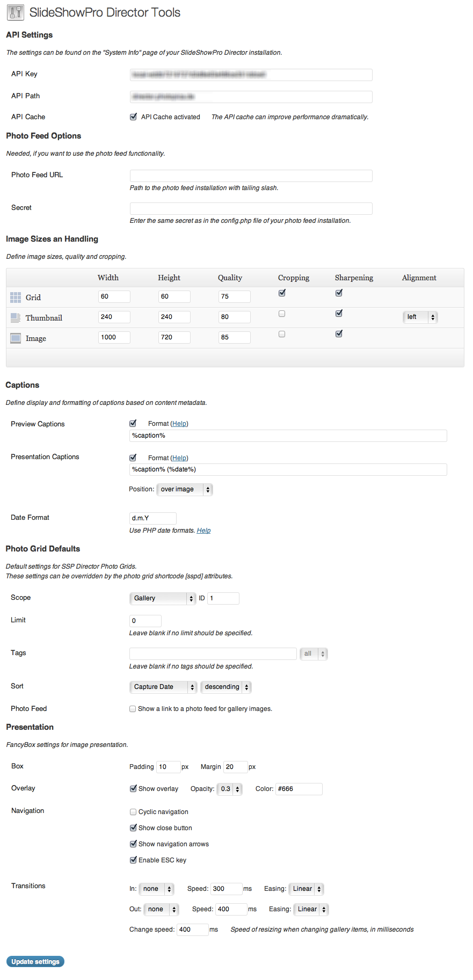Click the Limit input field

pos(145,621)
